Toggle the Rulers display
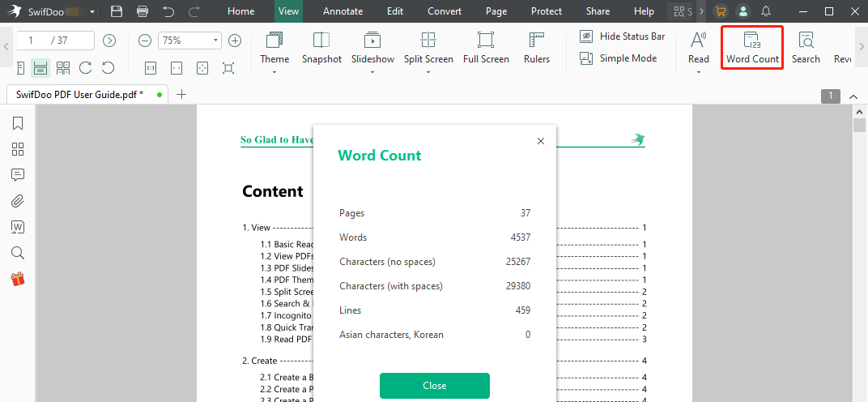The width and height of the screenshot is (868, 402). pos(537,48)
